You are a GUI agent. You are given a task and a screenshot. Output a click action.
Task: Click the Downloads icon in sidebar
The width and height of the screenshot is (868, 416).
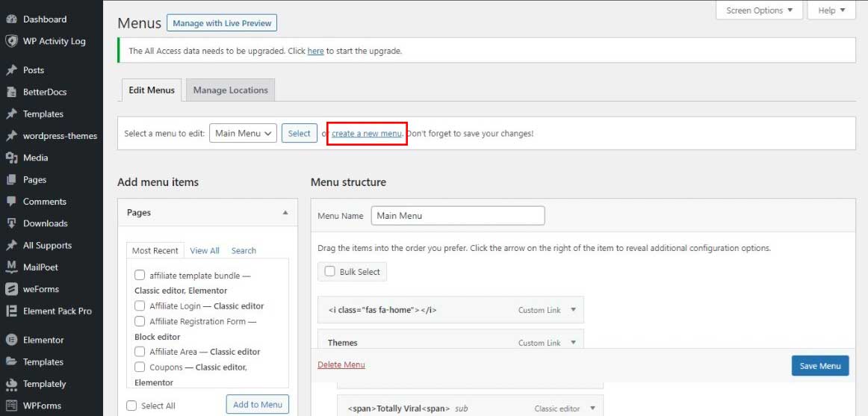(x=11, y=223)
